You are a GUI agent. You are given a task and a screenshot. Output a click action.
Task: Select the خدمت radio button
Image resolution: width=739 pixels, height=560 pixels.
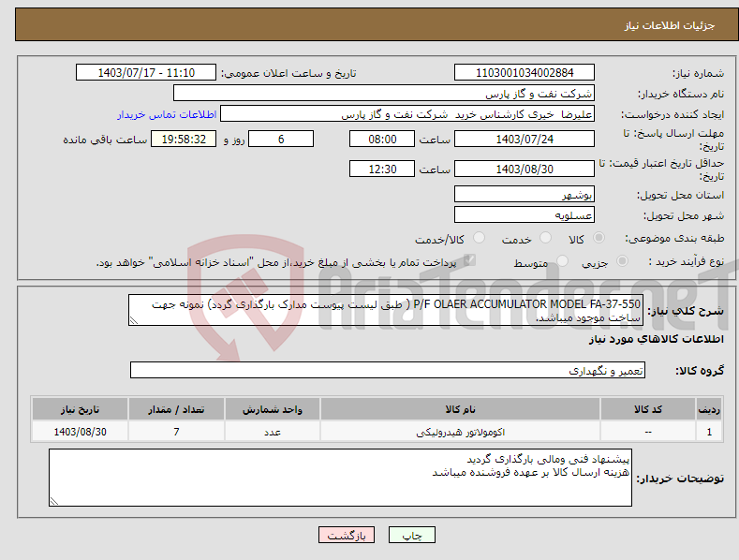pyautogui.click(x=545, y=238)
